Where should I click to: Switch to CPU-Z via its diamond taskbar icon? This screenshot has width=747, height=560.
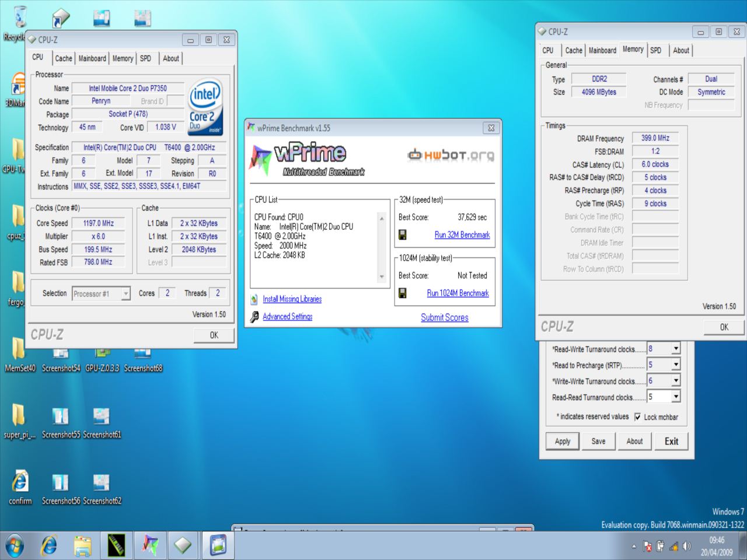click(183, 546)
